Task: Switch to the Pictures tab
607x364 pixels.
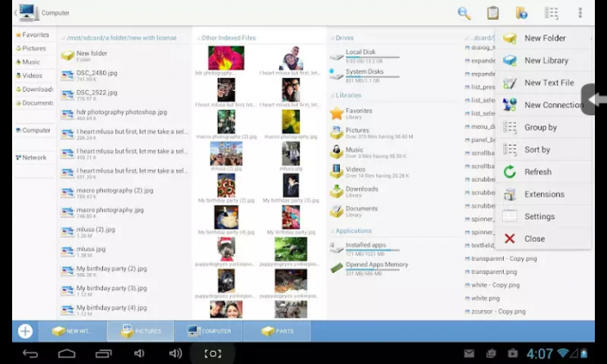Action: click(140, 331)
